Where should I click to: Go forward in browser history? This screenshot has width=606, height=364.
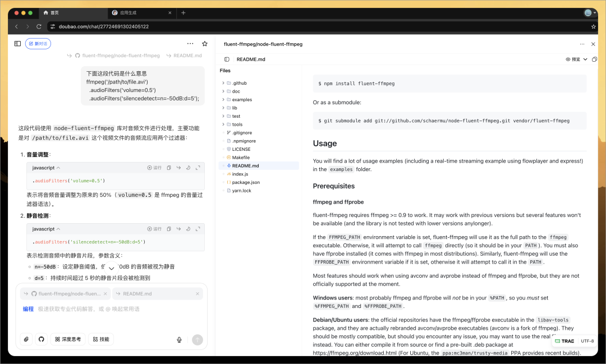pos(27,27)
